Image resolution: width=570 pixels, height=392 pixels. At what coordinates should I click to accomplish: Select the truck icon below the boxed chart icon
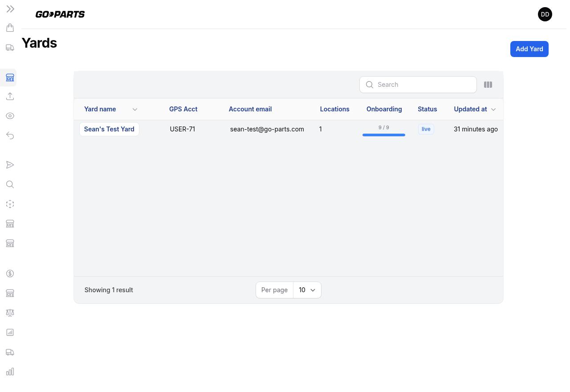[x=10, y=352]
